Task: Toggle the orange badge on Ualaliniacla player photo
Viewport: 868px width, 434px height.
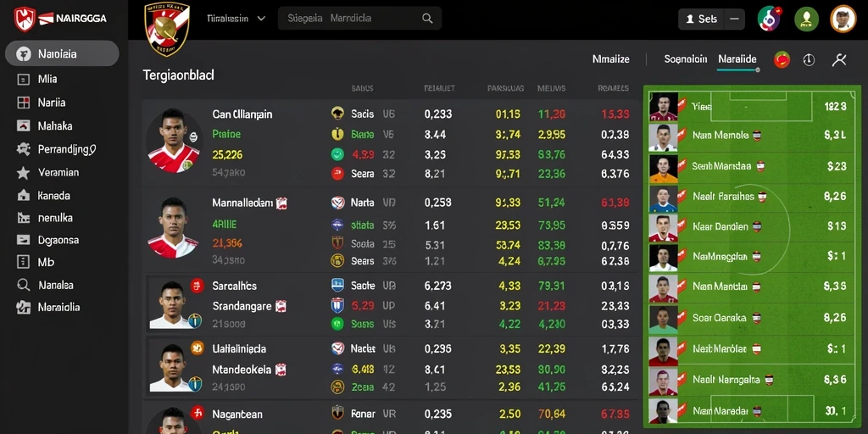Action: click(x=197, y=348)
